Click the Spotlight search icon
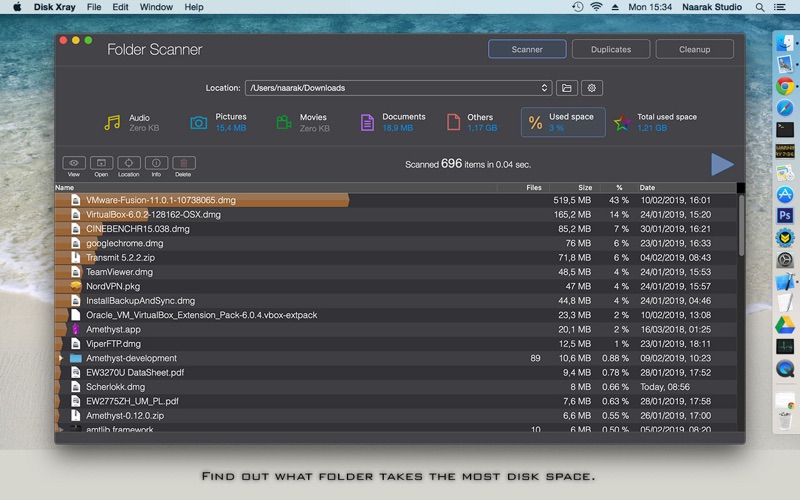 coord(760,7)
